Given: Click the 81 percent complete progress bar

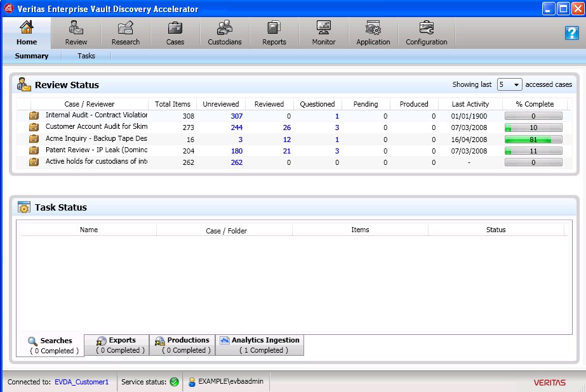Looking at the screenshot, I should 533,140.
